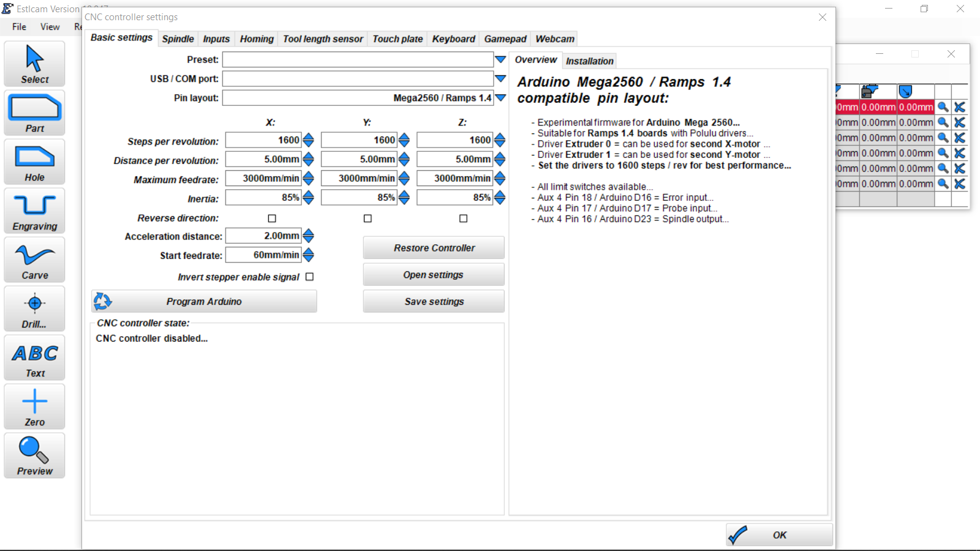This screenshot has height=551, width=980.
Task: Pick the Carve tool
Action: (x=34, y=260)
